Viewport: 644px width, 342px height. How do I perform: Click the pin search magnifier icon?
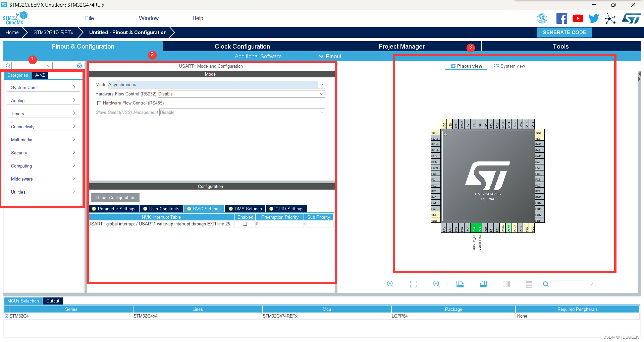[x=546, y=284]
